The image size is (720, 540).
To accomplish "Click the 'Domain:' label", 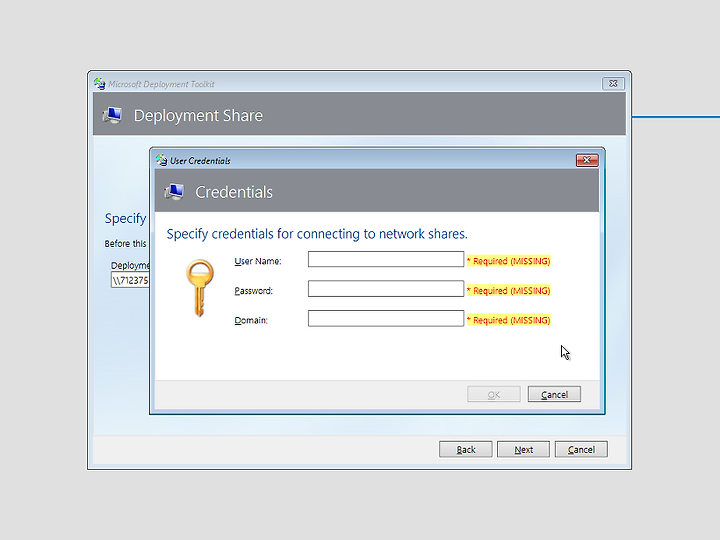I will pos(251,320).
